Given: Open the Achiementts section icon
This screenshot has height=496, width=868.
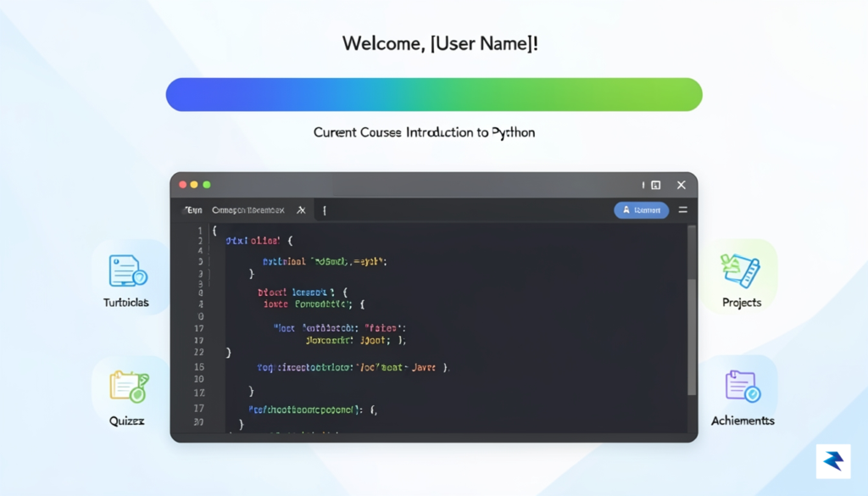Looking at the screenshot, I should 743,386.
